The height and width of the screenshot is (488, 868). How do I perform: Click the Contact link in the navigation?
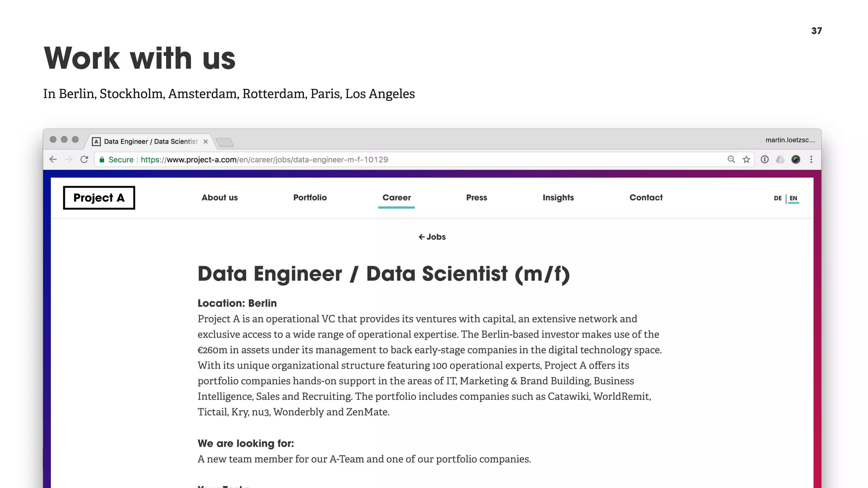point(646,197)
